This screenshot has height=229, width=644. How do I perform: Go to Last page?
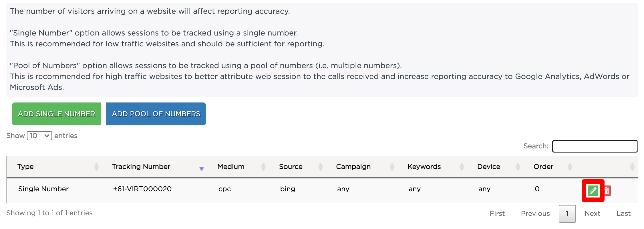pos(623,214)
